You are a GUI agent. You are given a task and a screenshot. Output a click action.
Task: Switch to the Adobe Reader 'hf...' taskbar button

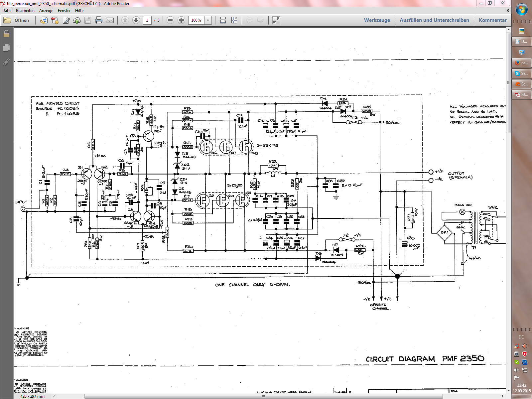click(x=522, y=95)
